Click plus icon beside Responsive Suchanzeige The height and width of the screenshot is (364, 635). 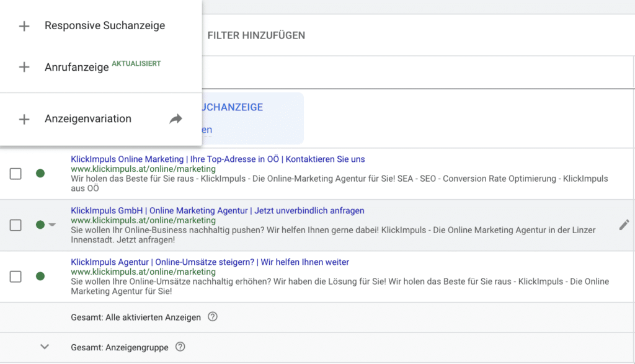[24, 26]
